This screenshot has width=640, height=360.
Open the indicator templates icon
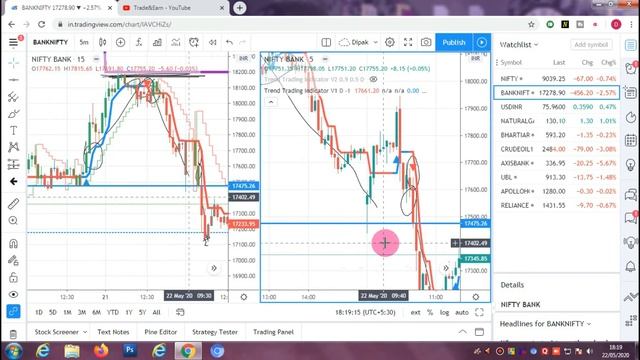(176, 42)
